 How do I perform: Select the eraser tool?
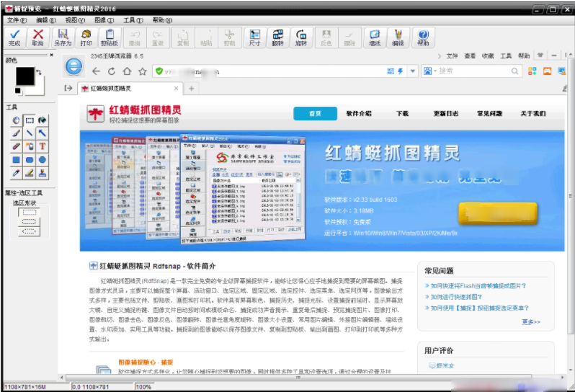point(16,147)
